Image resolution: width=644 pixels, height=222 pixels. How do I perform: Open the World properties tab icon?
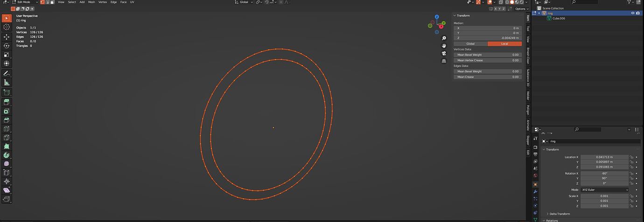535,176
